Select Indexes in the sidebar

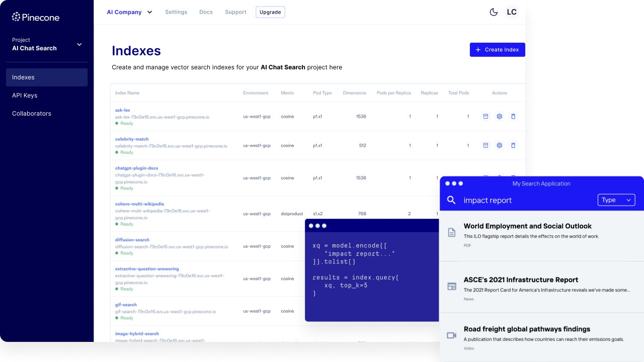click(x=47, y=77)
